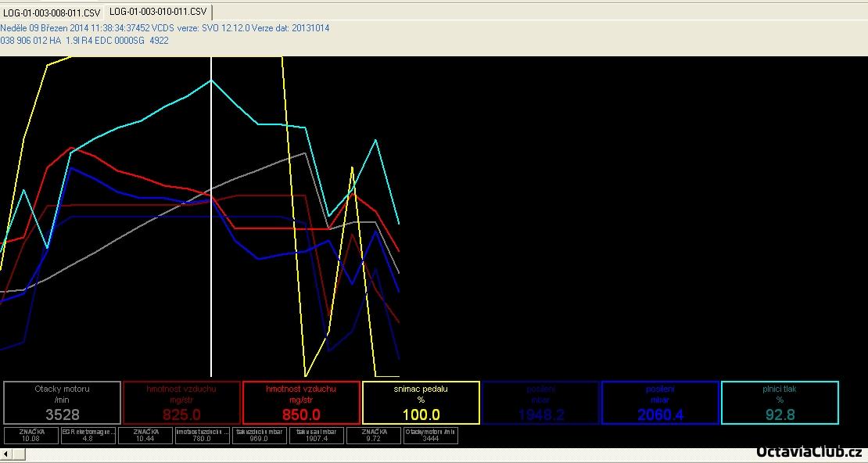This screenshot has height=463, width=868.
Task: Click the left arrow of horizontal scrollbar
Action: 6,454
